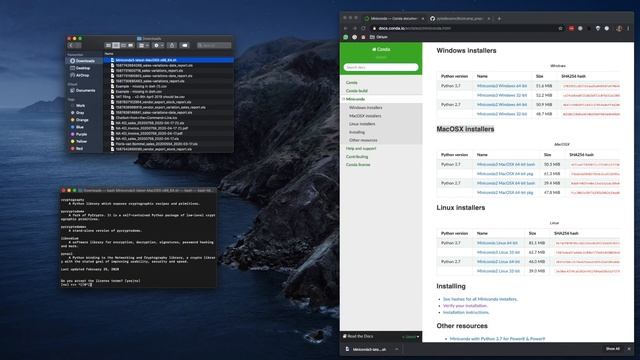640x360 pixels.
Task: Open Finder's group-by dropdown
Action: pos(144,45)
